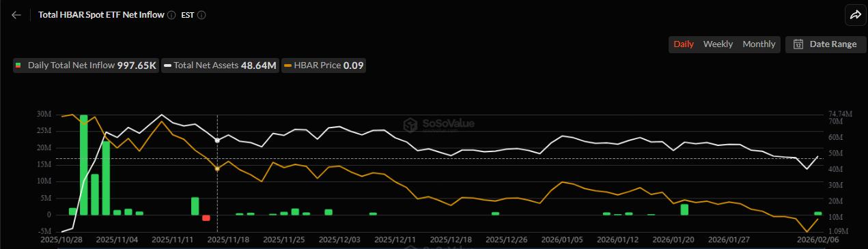Click the 2025/12/03 date label
The width and height of the screenshot is (868, 249).
pyautogui.click(x=339, y=239)
